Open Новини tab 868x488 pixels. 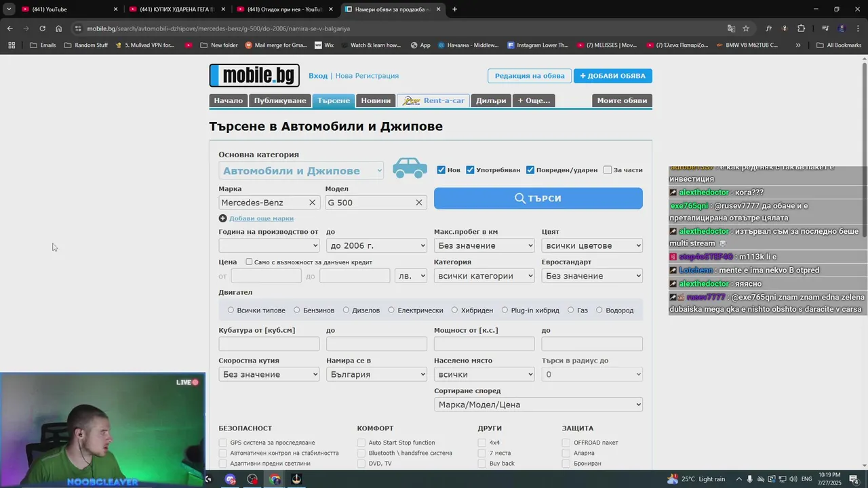point(376,100)
